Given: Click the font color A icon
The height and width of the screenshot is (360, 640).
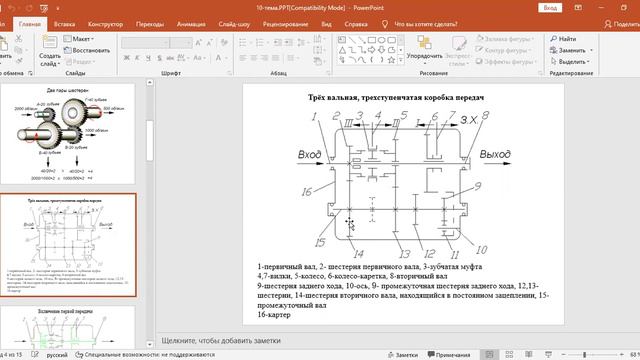Looking at the screenshot, I should [218, 58].
